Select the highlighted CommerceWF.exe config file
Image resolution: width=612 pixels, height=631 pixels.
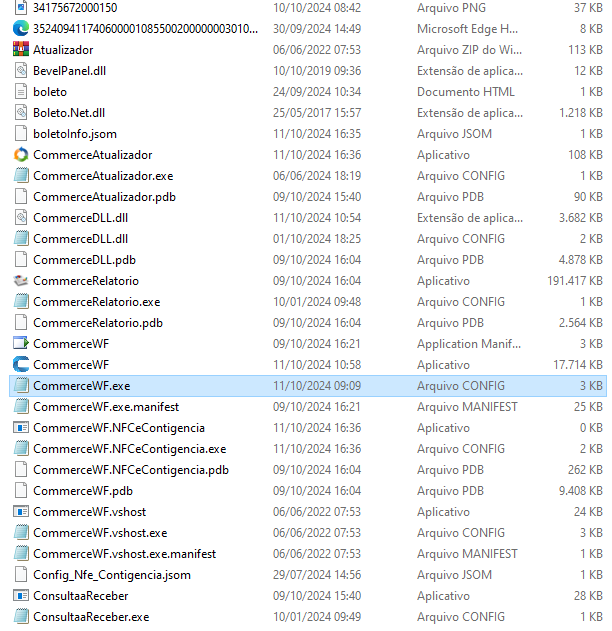pos(81,386)
